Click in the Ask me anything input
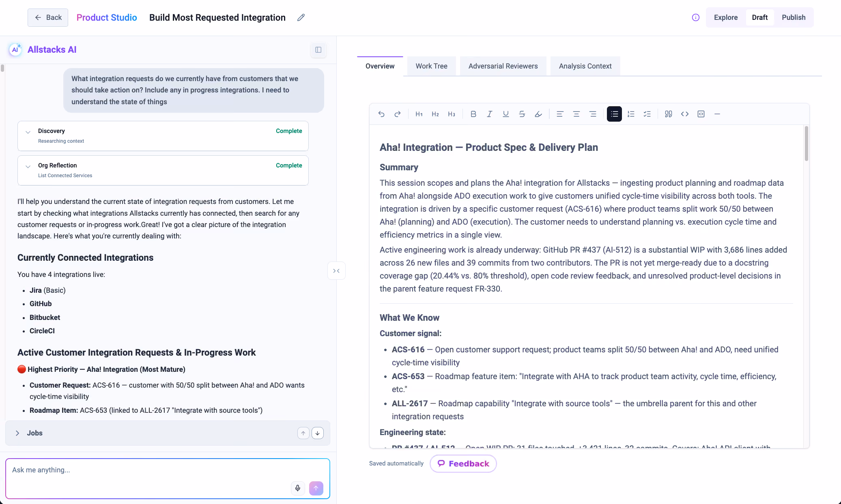This screenshot has width=841, height=504. tap(168, 478)
